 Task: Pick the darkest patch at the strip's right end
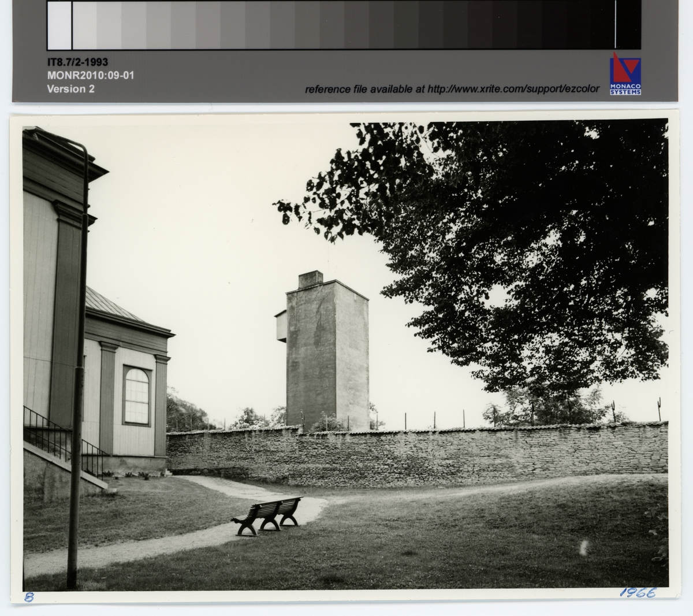pyautogui.click(x=601, y=25)
